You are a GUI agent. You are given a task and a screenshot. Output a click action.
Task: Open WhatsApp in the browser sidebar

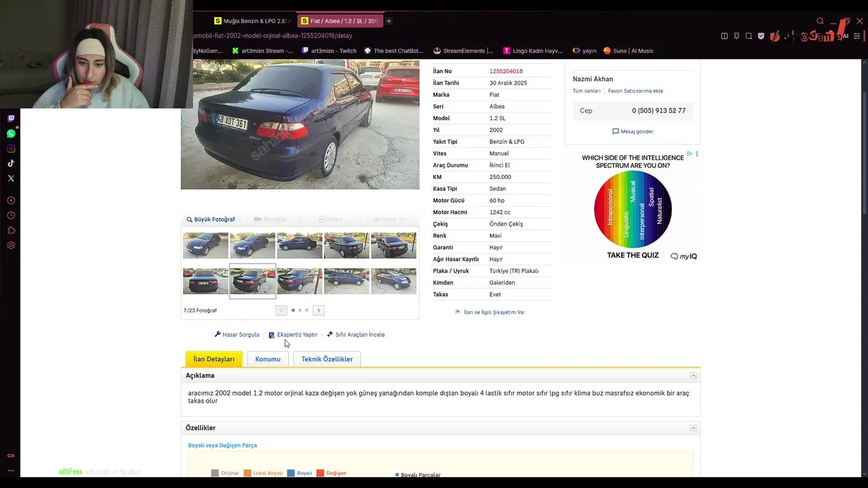click(11, 134)
